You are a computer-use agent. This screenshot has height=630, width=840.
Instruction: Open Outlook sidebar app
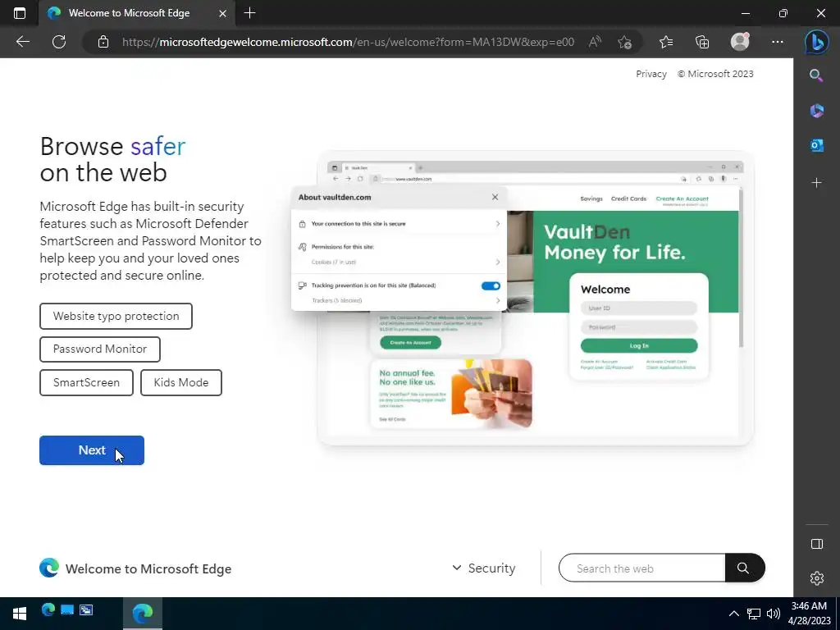coord(816,145)
